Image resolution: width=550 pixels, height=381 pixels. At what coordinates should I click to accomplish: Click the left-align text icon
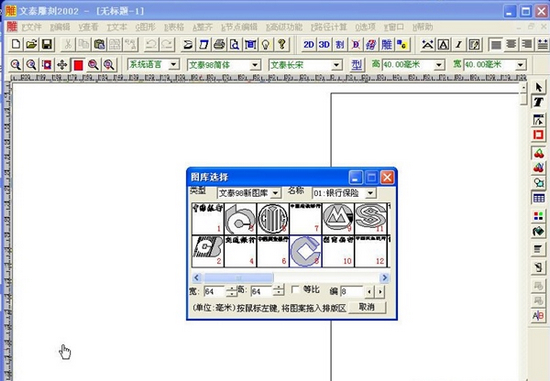tap(496, 44)
